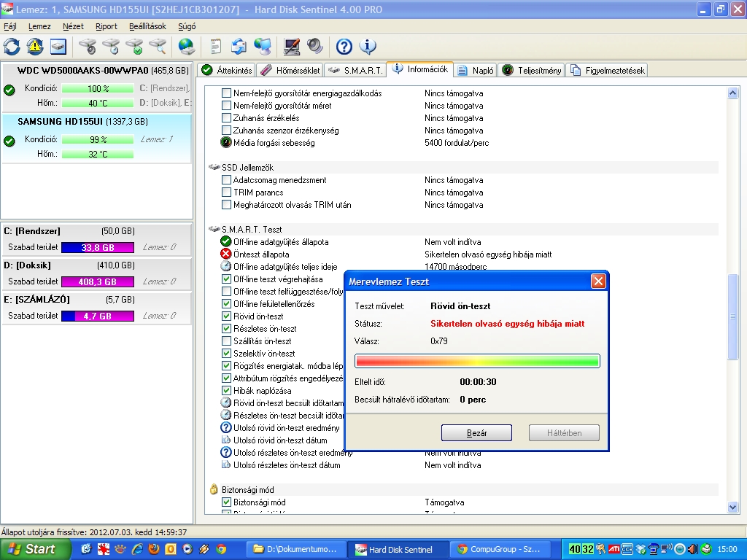Click the disk with speaker test icon
Screen dimensions: 747x560
click(x=88, y=46)
